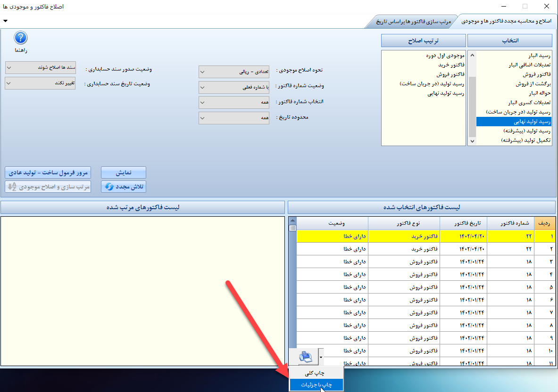Click the printer icon button

(305, 357)
